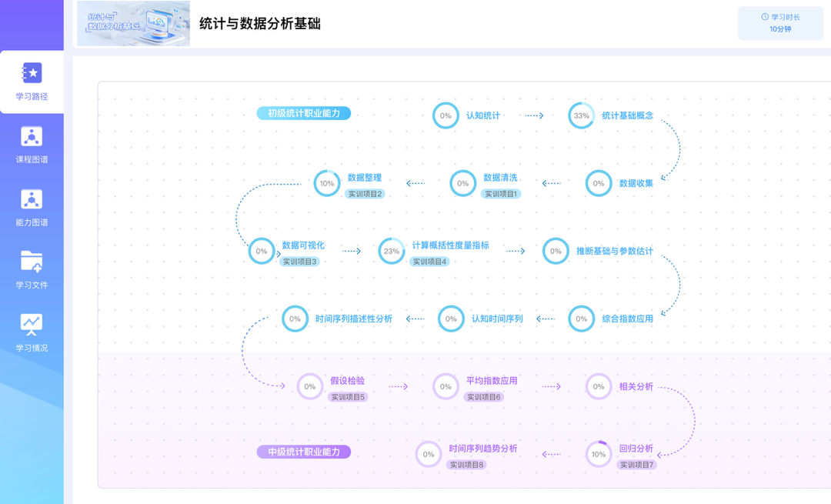Click the course cover thumbnail
831x504 pixels.
coord(134,23)
